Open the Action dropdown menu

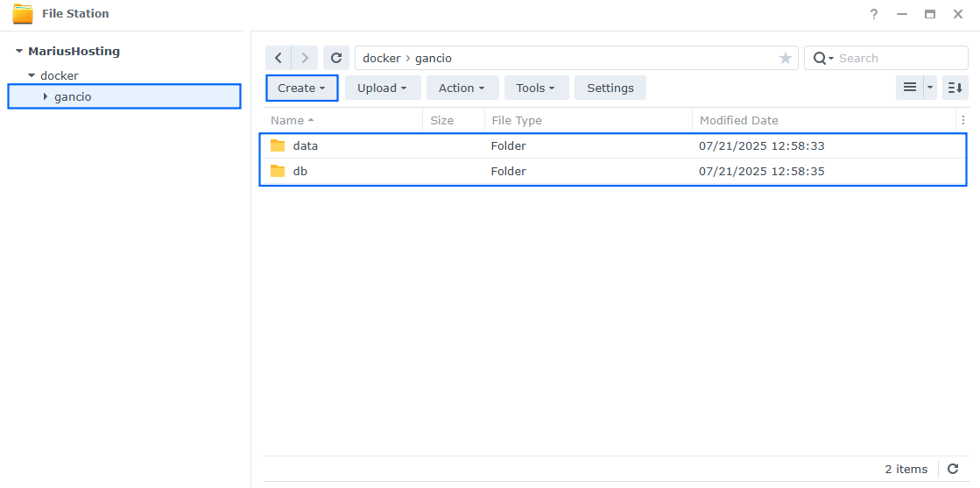pyautogui.click(x=462, y=88)
